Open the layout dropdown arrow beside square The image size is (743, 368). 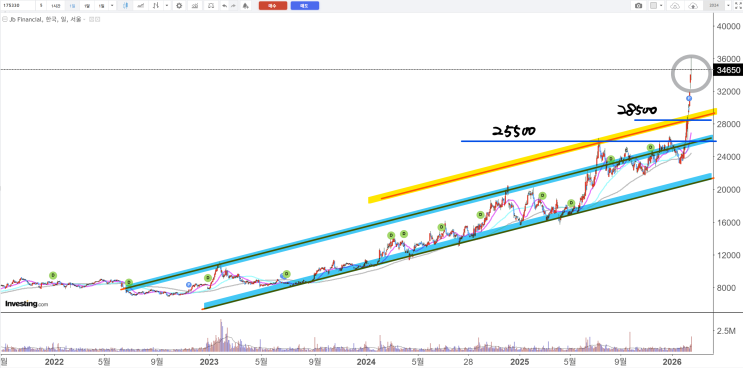click(661, 6)
